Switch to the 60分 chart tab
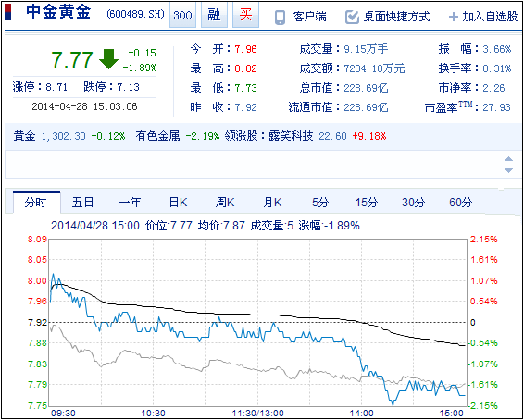 (x=461, y=203)
